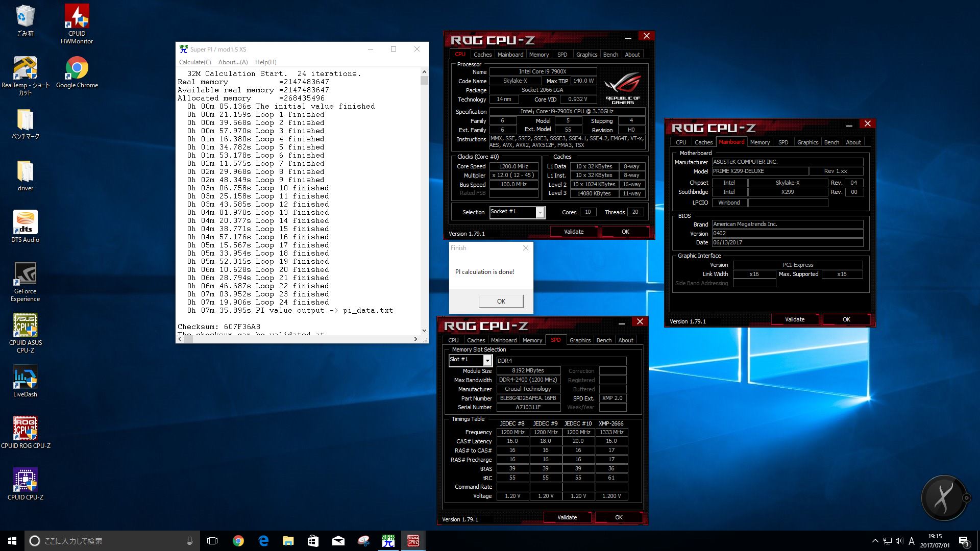Open DTS Audio desktop icon
Viewport: 980px width, 551px height.
25,227
